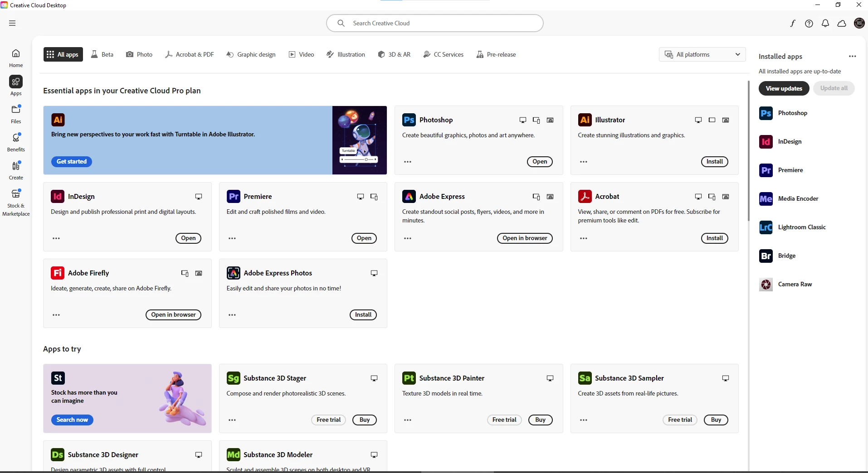Open more options on InDesign card
The image size is (868, 473).
(x=56, y=238)
